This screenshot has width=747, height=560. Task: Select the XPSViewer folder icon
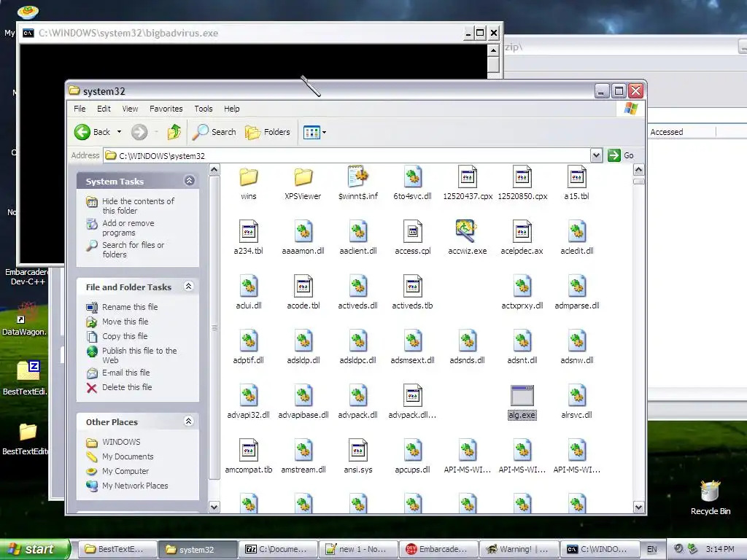(x=303, y=177)
